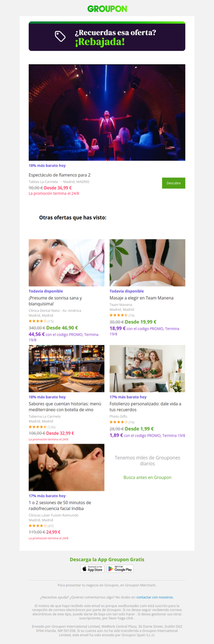Viewport: 214px width, 644px height.
Task: Open the flamenco show main image
Action: tap(107, 113)
